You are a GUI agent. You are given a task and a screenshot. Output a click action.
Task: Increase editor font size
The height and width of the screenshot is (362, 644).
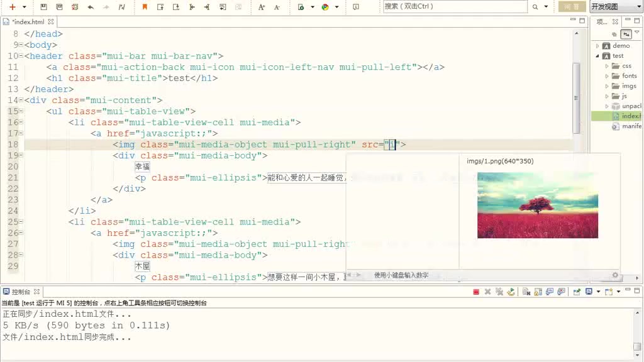pos(262,8)
